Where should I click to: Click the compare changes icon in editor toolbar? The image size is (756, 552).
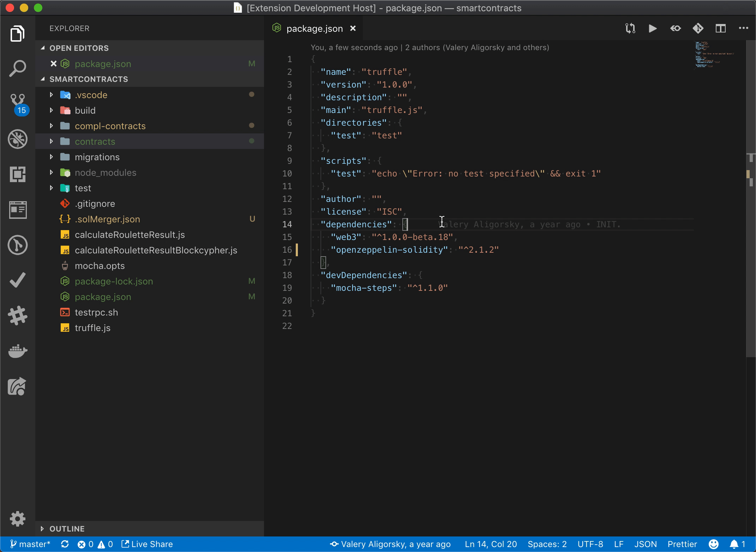[630, 28]
